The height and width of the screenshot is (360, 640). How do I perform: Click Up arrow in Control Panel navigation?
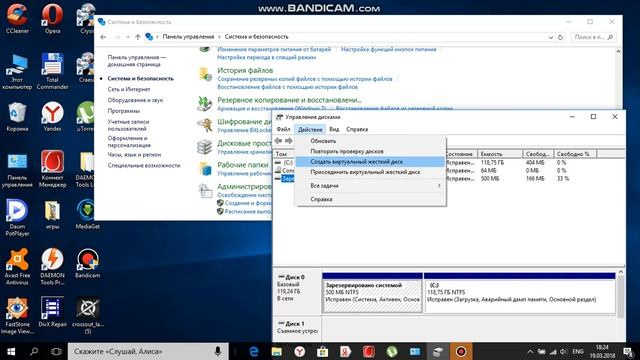pyautogui.click(x=138, y=37)
